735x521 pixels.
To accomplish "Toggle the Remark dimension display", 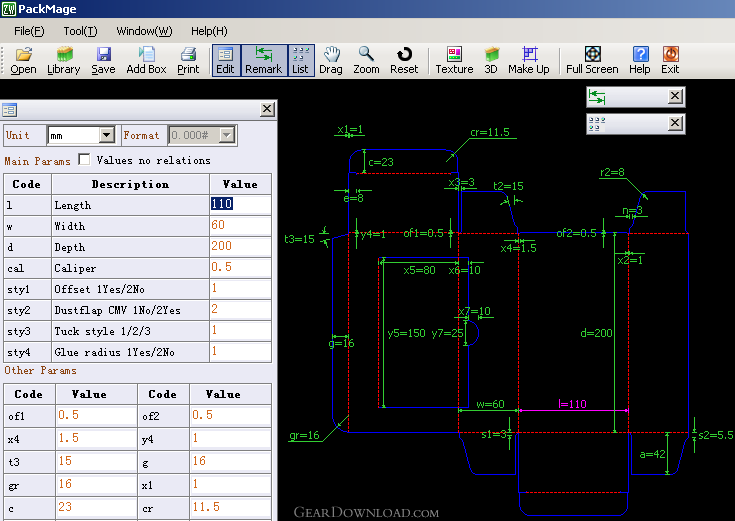I will pyautogui.click(x=264, y=60).
